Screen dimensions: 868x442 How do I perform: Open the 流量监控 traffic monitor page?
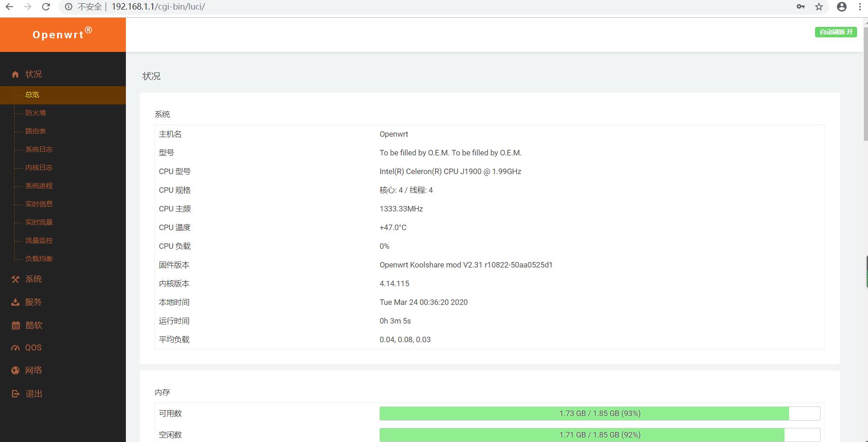tap(39, 241)
